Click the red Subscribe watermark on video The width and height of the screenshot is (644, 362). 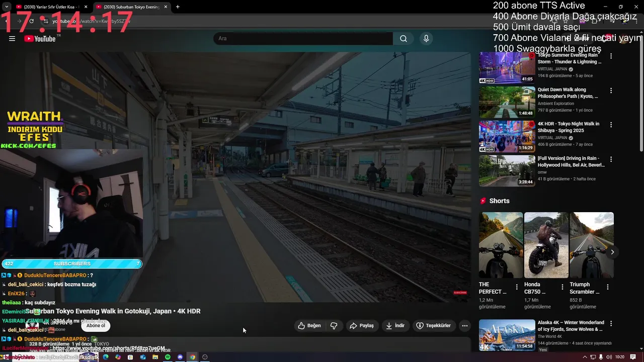coord(460,293)
